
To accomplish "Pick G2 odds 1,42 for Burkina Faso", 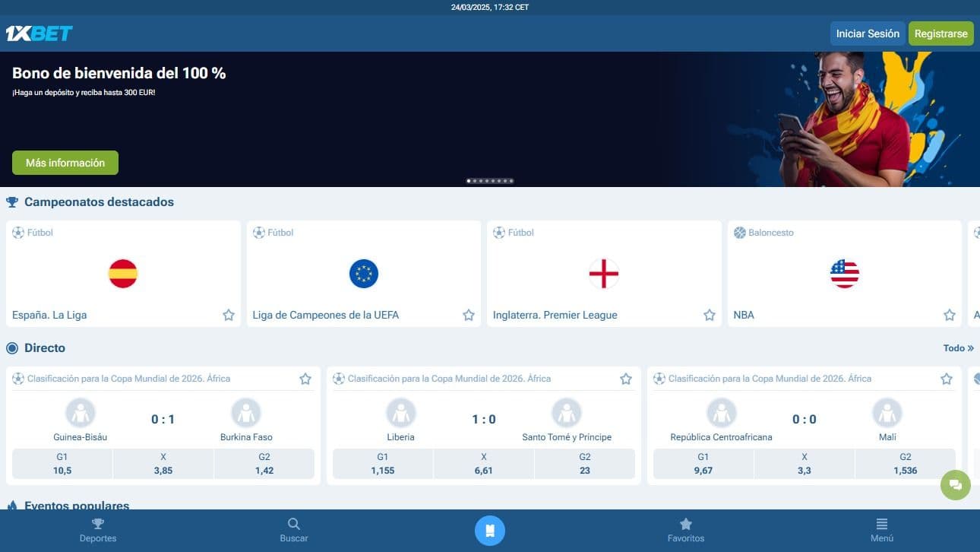I will [264, 464].
